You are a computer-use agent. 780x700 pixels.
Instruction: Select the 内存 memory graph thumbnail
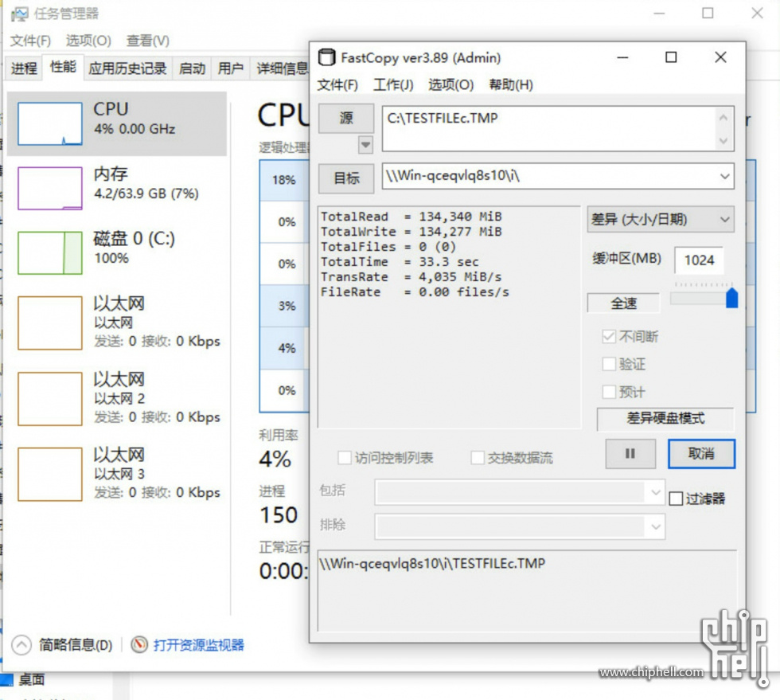(49, 188)
